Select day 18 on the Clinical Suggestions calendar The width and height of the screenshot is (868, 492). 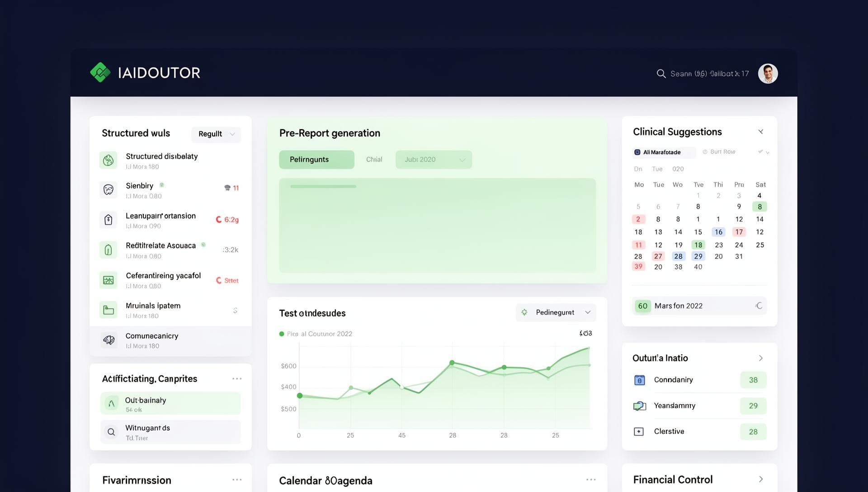point(698,245)
